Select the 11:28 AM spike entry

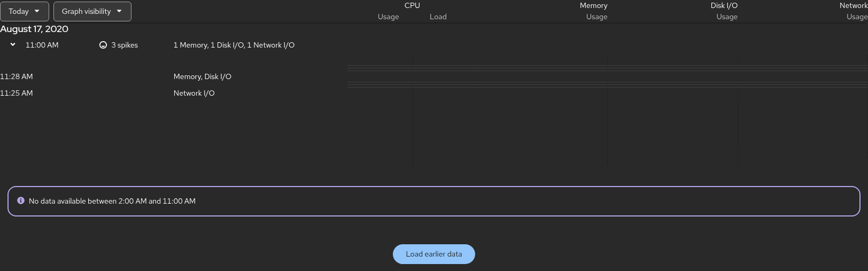[17, 76]
